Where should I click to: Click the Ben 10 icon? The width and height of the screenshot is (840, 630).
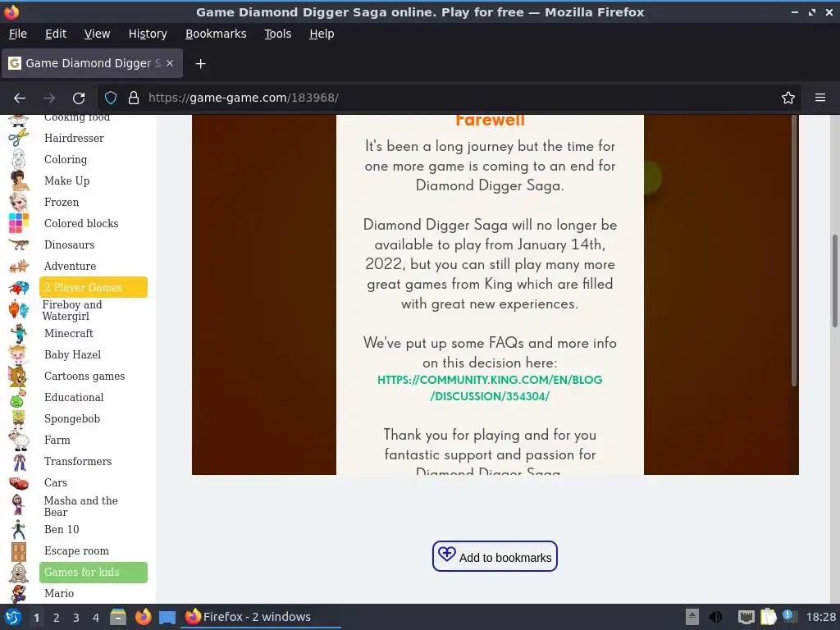[x=18, y=529]
